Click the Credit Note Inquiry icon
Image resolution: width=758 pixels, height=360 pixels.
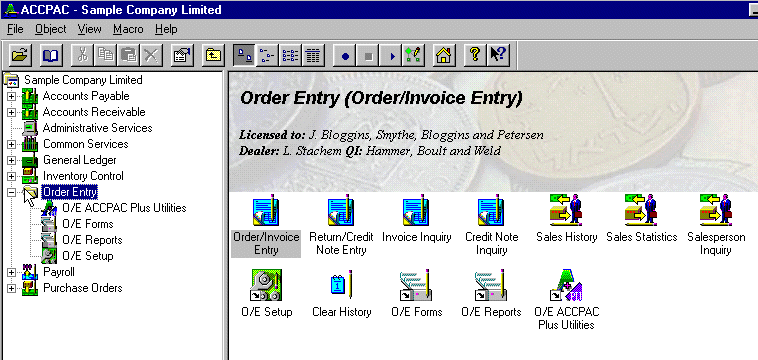pos(491,210)
